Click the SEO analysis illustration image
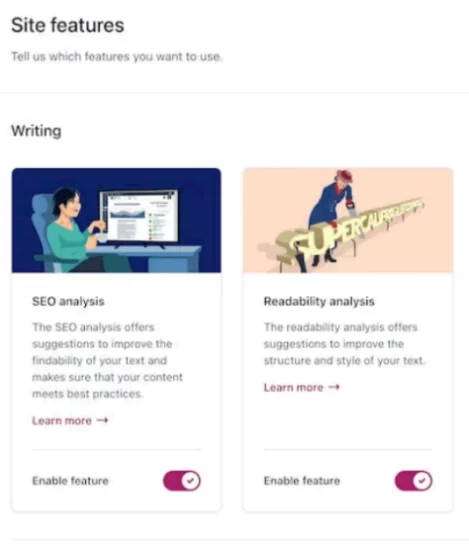Viewport: 469px width, 549px height. [x=117, y=220]
